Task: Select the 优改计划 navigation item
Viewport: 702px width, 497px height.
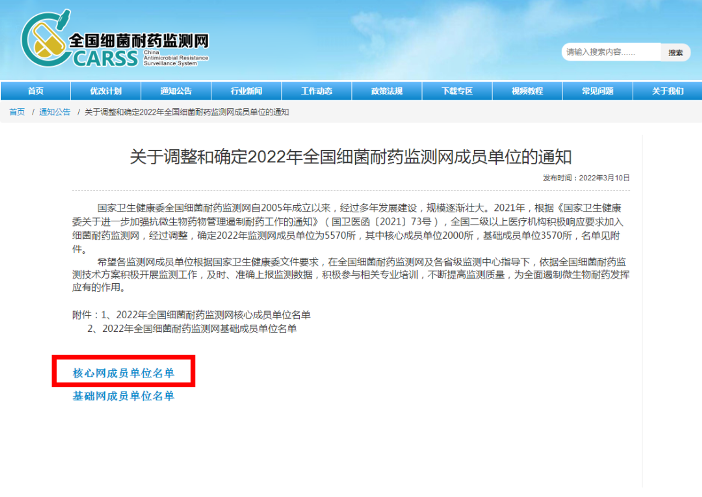Action: coord(105,91)
